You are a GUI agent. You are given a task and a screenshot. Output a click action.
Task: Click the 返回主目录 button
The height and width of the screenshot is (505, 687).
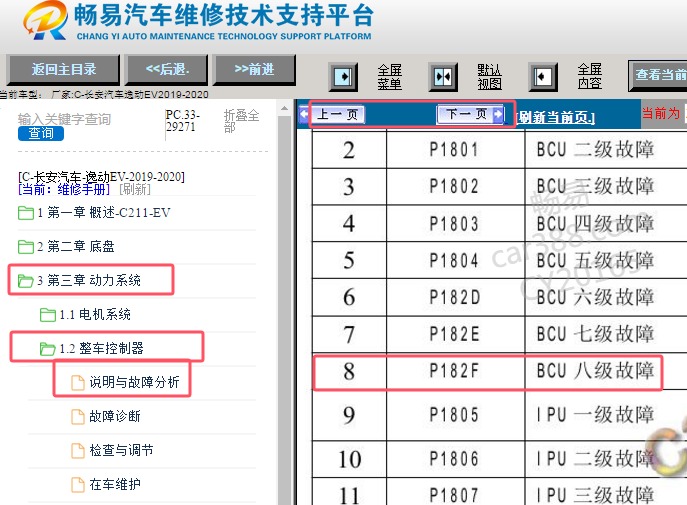64,69
